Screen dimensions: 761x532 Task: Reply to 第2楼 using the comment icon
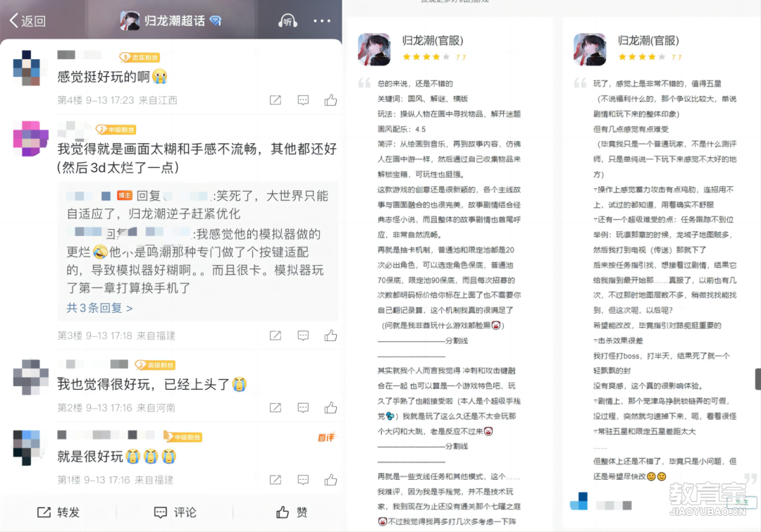point(303,408)
